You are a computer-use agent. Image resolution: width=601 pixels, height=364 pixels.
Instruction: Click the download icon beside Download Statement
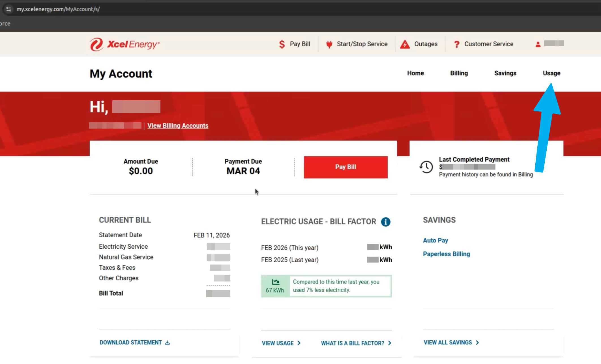pyautogui.click(x=168, y=343)
